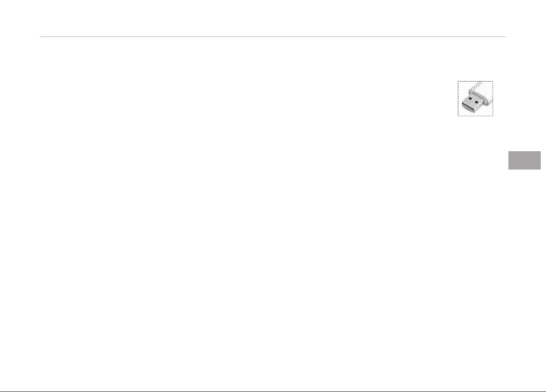
Task: Click the bottom-right corner of the dashed image frame
Action: click(x=493, y=115)
